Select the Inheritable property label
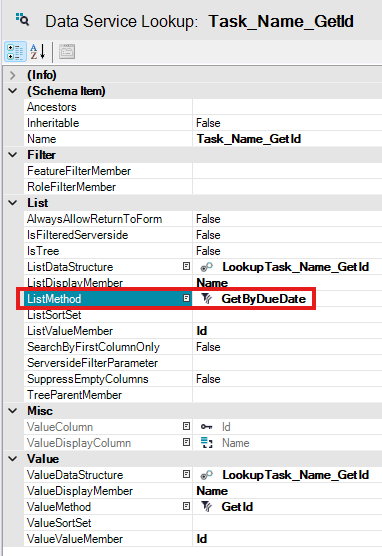The width and height of the screenshot is (382, 556). tap(53, 123)
